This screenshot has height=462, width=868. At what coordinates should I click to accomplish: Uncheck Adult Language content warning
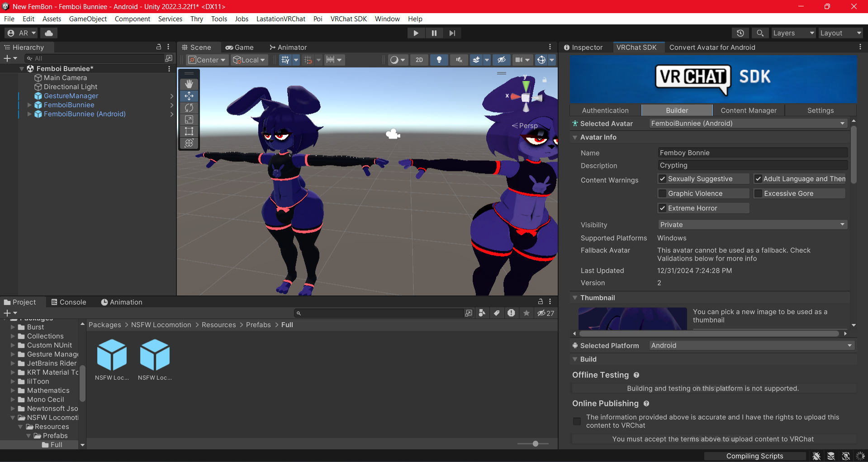tap(758, 179)
